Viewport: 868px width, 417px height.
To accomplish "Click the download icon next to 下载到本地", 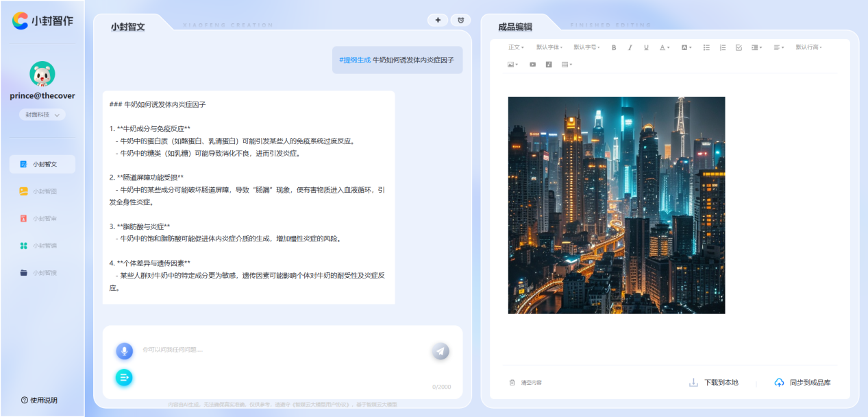I will click(693, 383).
